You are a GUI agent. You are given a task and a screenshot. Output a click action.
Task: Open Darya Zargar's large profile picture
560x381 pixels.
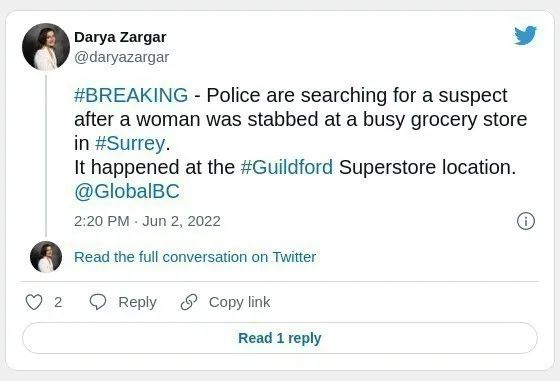click(46, 46)
